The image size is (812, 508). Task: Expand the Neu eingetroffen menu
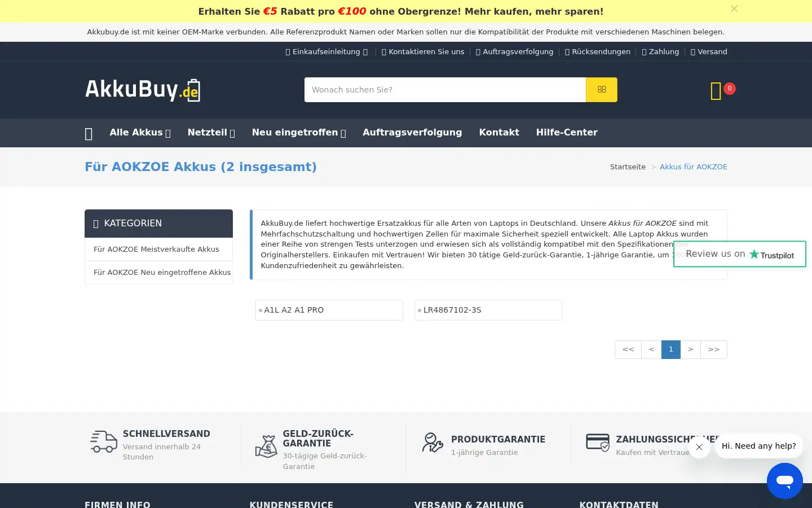(x=299, y=133)
